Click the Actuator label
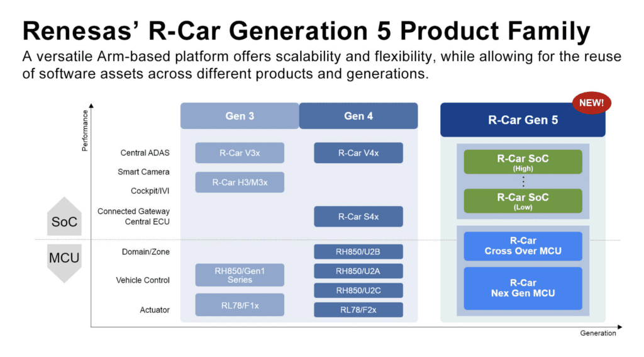This screenshot has width=644, height=357. 155,310
